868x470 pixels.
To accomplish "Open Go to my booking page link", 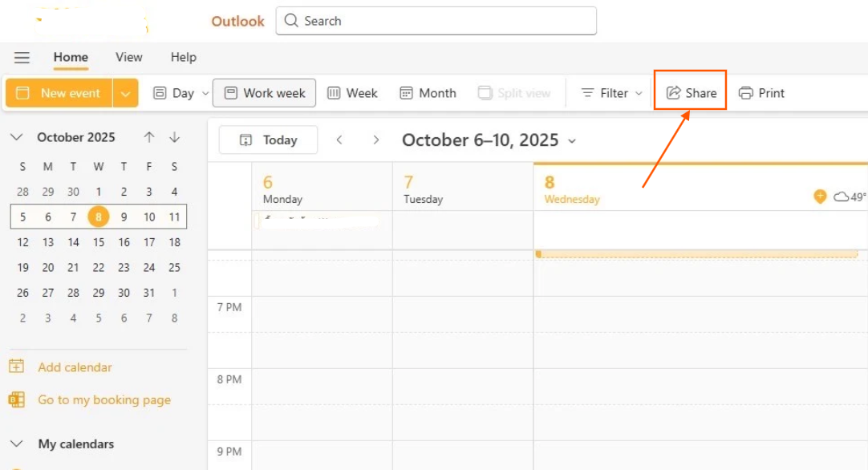I will pyautogui.click(x=103, y=399).
